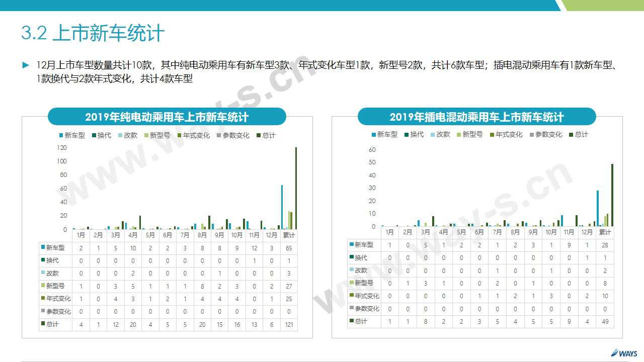Click the 总计 row label in the plug-in hybrid table
This screenshot has width=644, height=362.
(x=361, y=321)
